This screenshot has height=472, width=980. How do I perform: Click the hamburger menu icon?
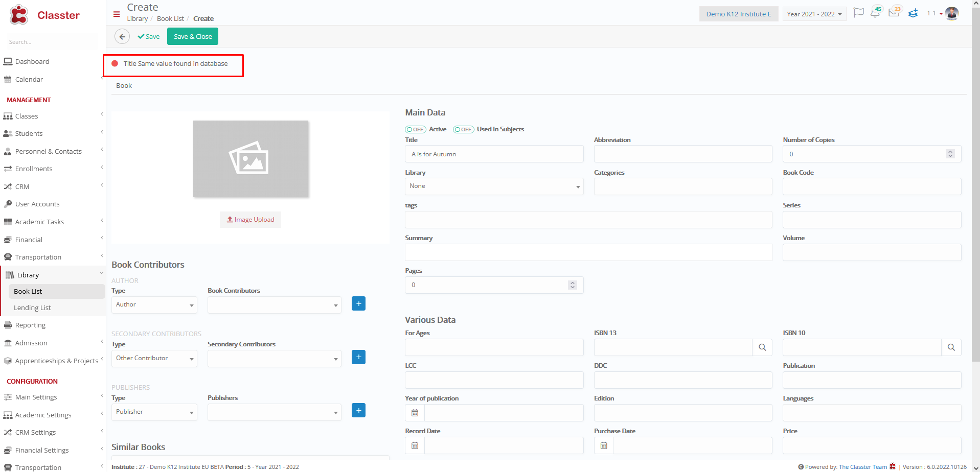click(x=117, y=14)
